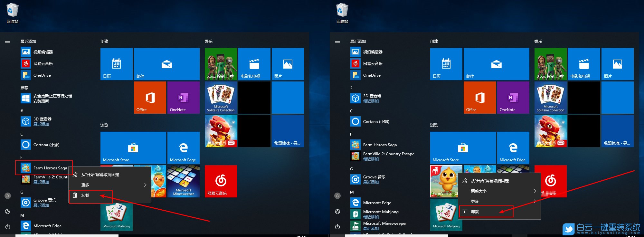Image resolution: width=644 pixels, height=237 pixels.
Task: Click 创建 tile group header in left screenshot
Action: click(x=104, y=42)
